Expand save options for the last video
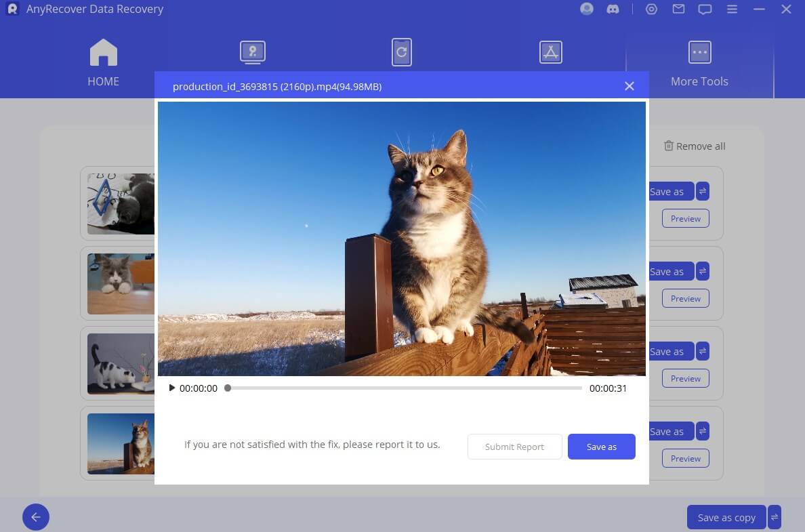The image size is (805, 532). [x=703, y=432]
